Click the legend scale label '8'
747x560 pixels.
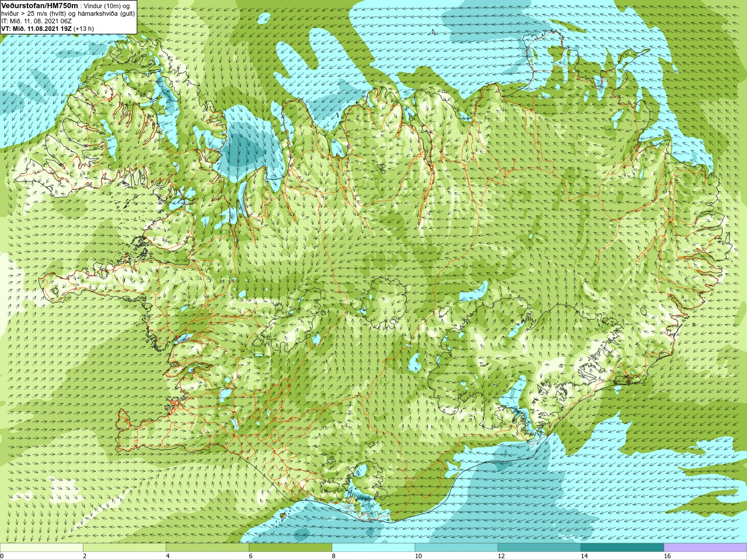[x=334, y=556]
